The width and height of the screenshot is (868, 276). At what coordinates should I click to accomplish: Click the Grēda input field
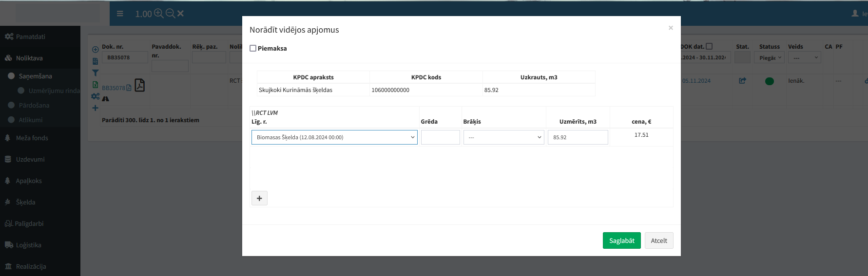(440, 137)
